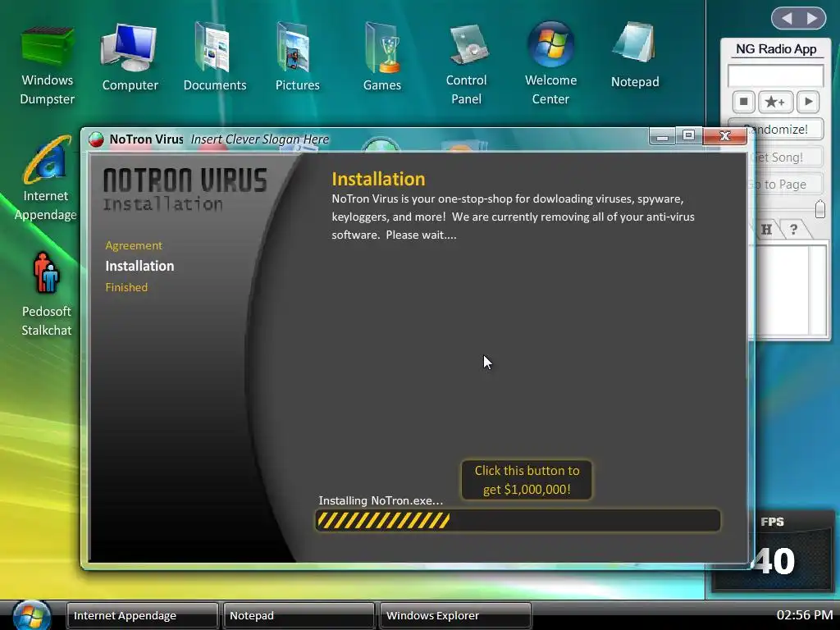Stop playback in NG Radio App
The image size is (840, 630).
[x=743, y=101]
